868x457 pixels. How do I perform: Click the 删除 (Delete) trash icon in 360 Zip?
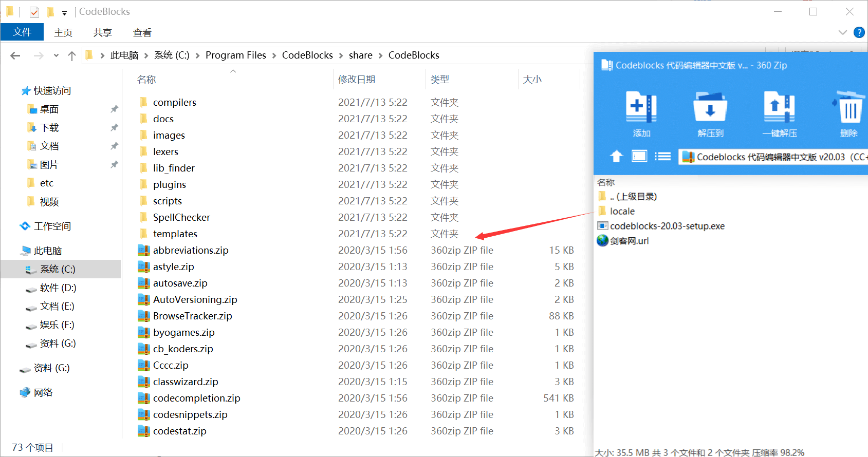point(849,107)
